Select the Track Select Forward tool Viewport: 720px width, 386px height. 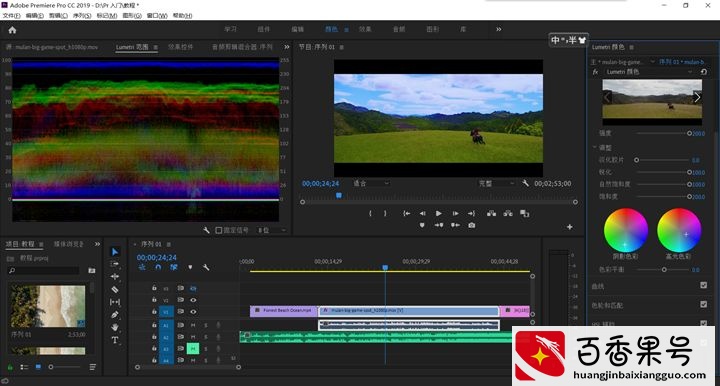[x=115, y=264]
